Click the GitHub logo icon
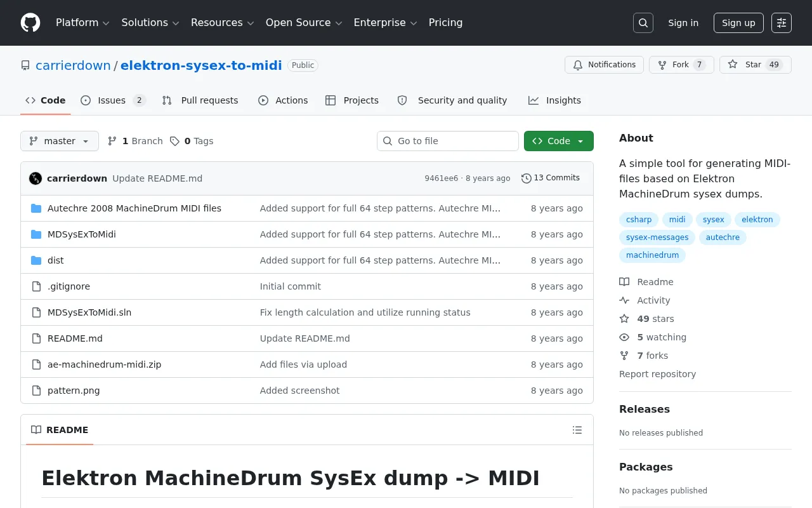The image size is (812, 508). pos(30,23)
